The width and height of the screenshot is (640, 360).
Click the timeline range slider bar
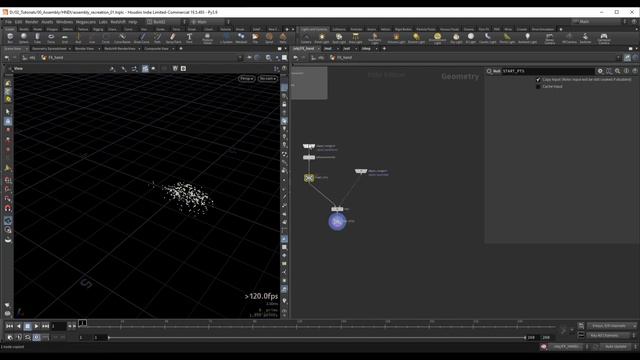coord(316,338)
